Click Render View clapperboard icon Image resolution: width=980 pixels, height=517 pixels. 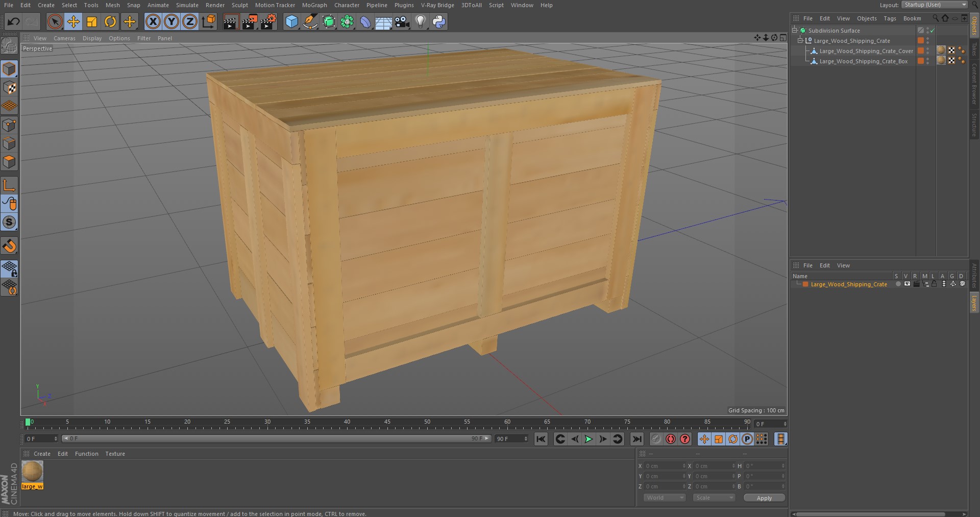(x=231, y=21)
